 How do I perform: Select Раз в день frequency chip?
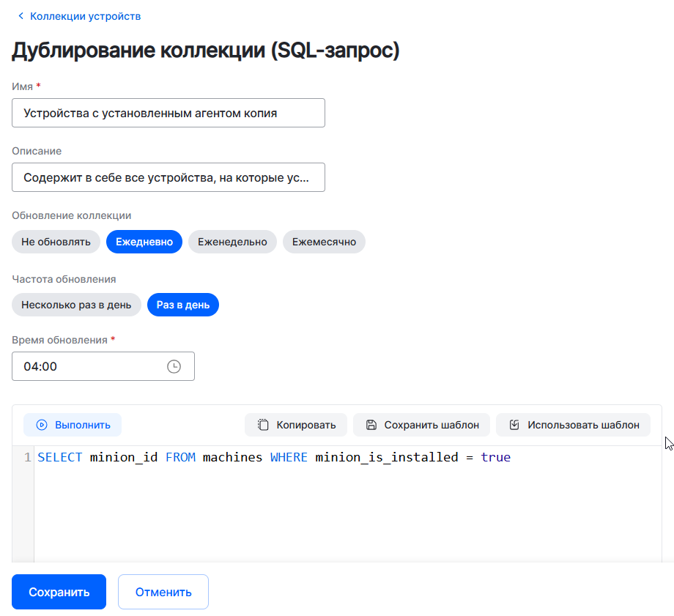click(182, 305)
